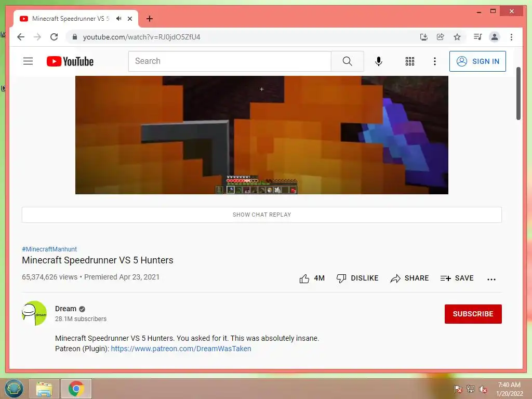Start voice search with microphone
Viewport: 532px width, 399px height.
point(379,61)
